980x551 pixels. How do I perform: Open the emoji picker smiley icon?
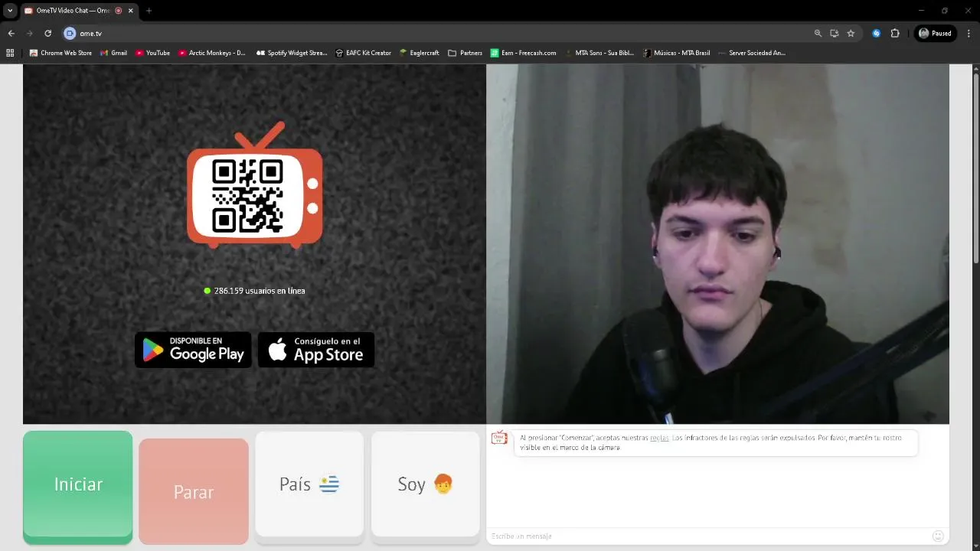coord(938,536)
